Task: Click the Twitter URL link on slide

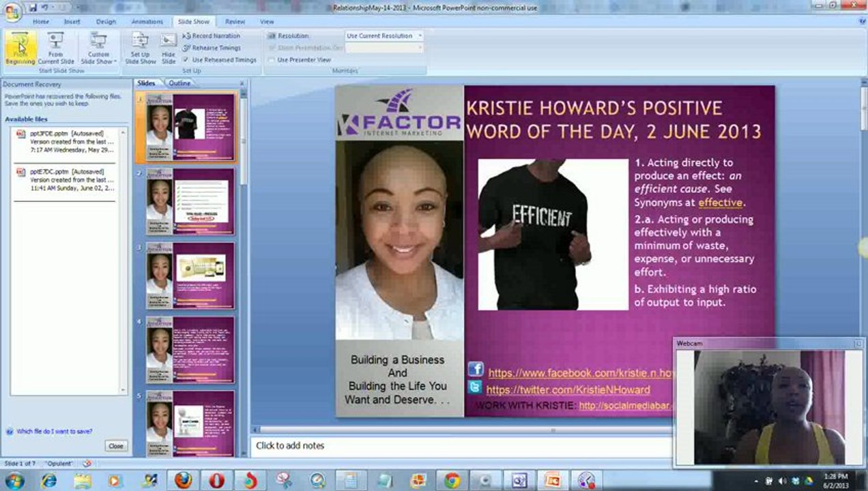Action: [x=568, y=389]
